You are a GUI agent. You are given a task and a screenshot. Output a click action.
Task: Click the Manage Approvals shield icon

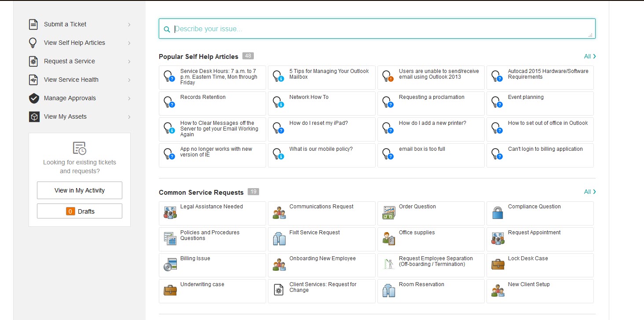click(x=34, y=98)
